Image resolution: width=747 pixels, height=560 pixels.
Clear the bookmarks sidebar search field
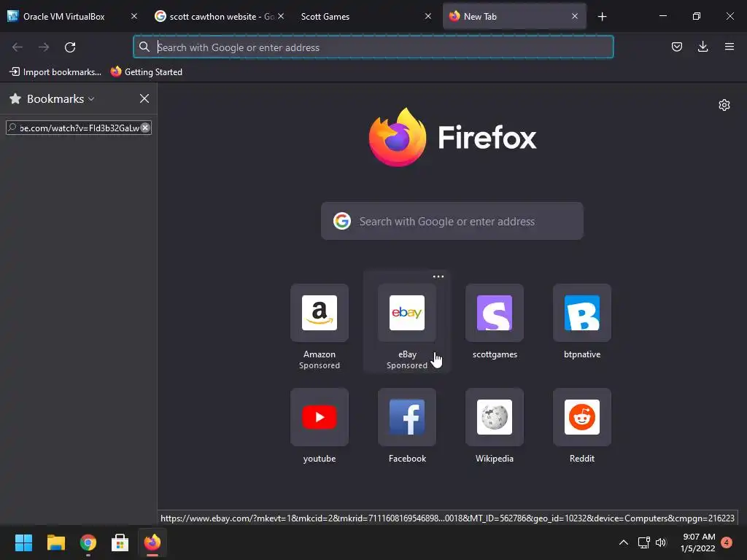(145, 128)
